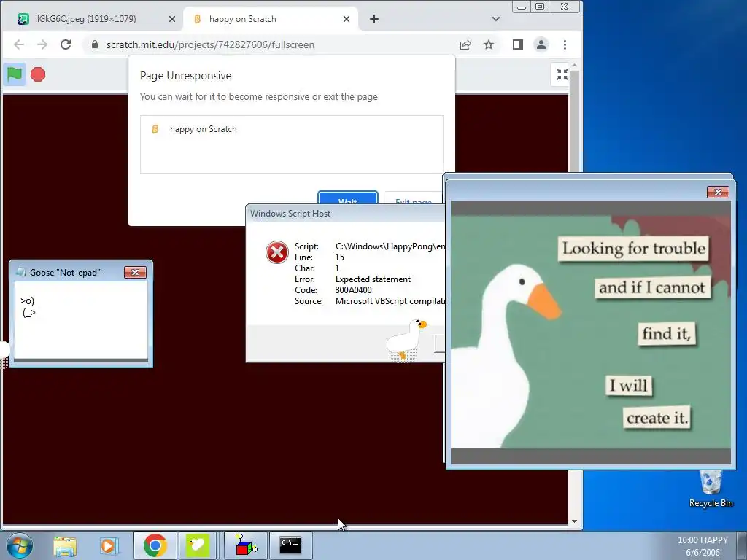Open File Explorer from taskbar
This screenshot has width=747, height=560.
[x=65, y=545]
